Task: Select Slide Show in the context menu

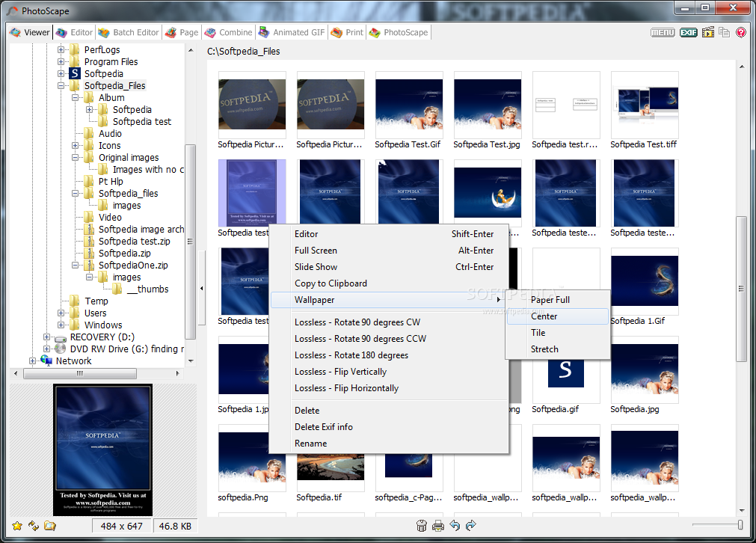Action: 390,267
